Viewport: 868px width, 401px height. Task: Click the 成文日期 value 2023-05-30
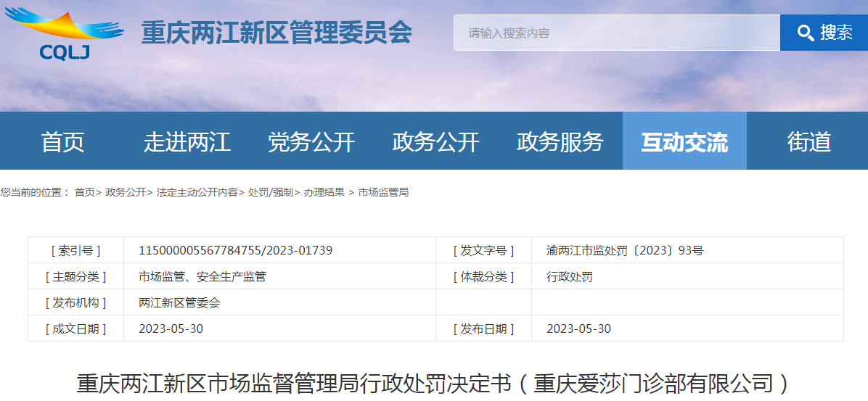coord(171,328)
